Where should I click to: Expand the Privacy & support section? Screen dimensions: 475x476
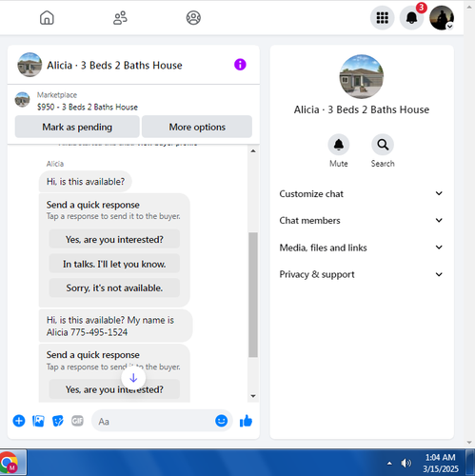(x=361, y=274)
